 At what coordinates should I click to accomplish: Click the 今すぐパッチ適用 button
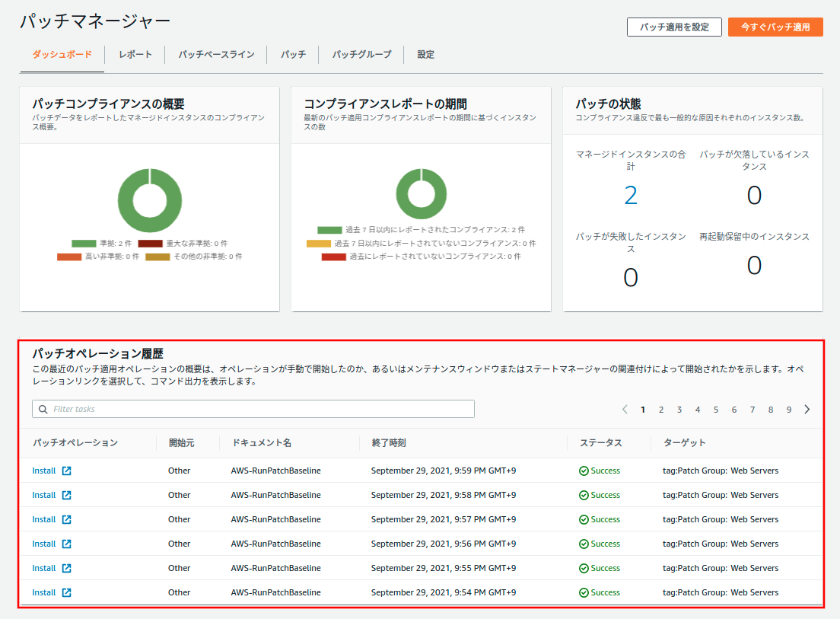point(775,27)
